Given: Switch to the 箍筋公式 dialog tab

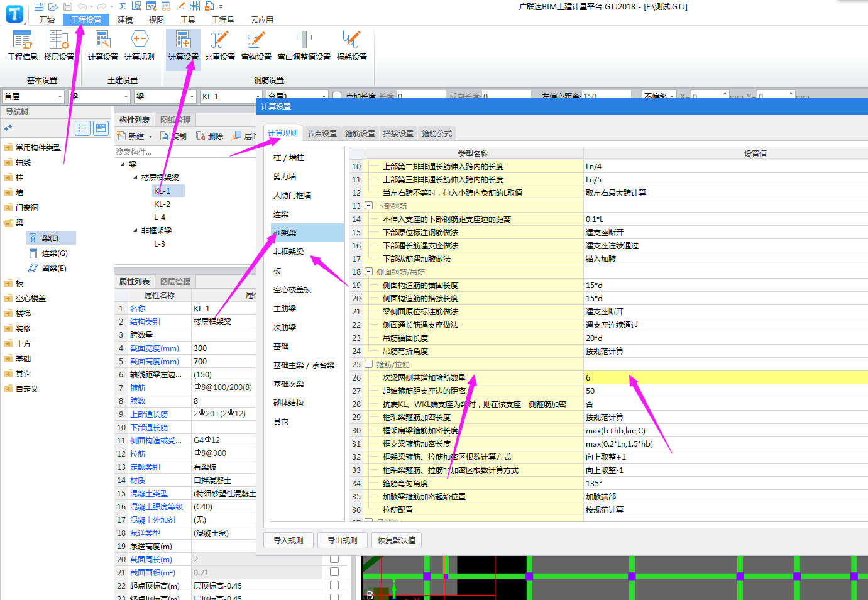Looking at the screenshot, I should [437, 133].
